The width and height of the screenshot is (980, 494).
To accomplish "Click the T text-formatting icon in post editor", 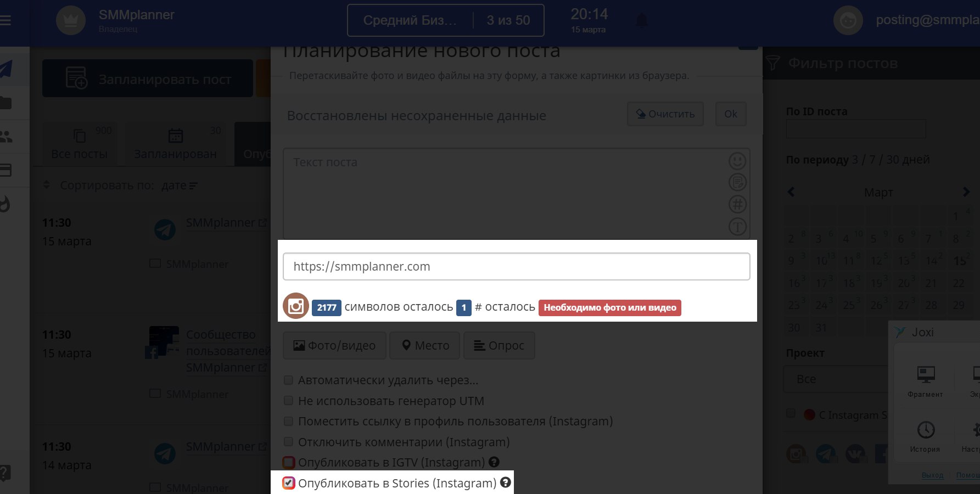I will pyautogui.click(x=737, y=226).
